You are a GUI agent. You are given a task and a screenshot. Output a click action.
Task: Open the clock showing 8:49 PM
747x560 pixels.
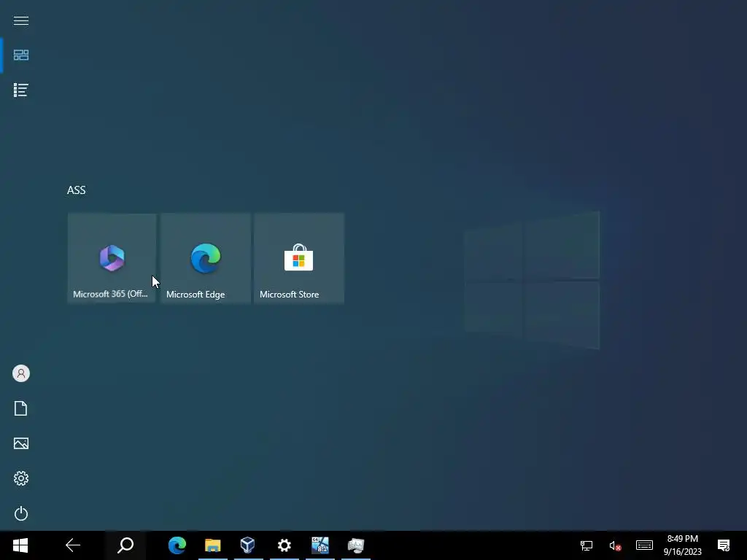click(x=682, y=545)
